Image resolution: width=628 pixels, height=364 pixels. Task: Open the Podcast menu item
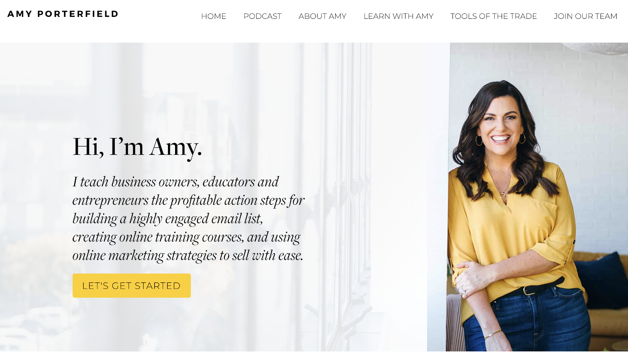point(262,16)
